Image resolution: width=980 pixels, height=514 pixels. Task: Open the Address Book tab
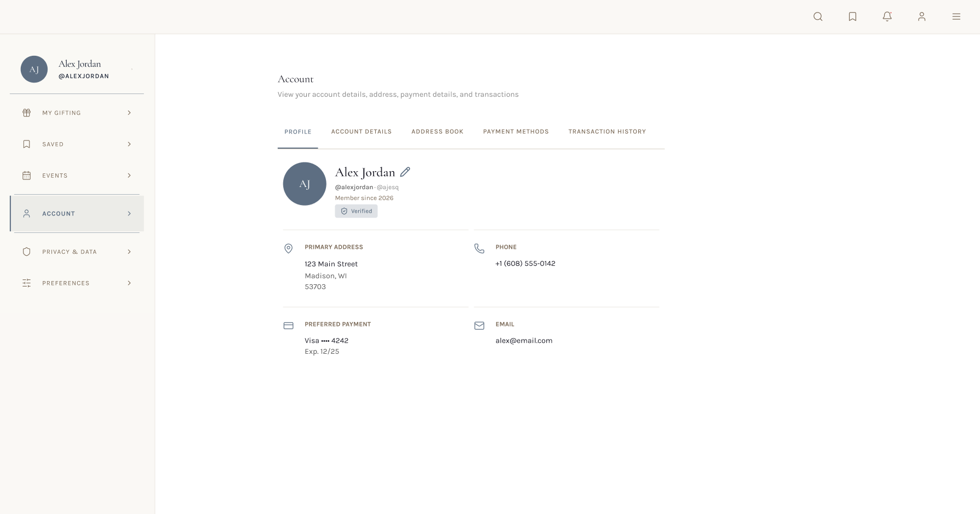(437, 132)
